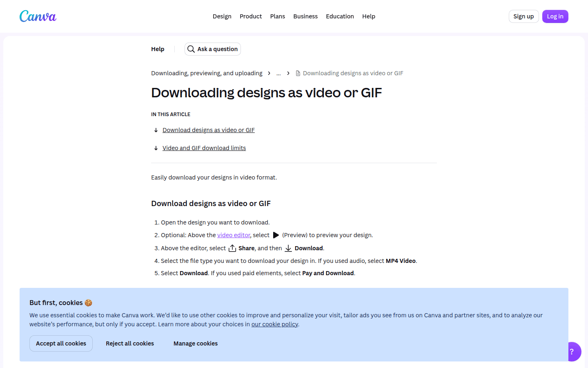Click the 'Download designs as video or GIF' section heading
588x368 pixels.
[211, 204]
